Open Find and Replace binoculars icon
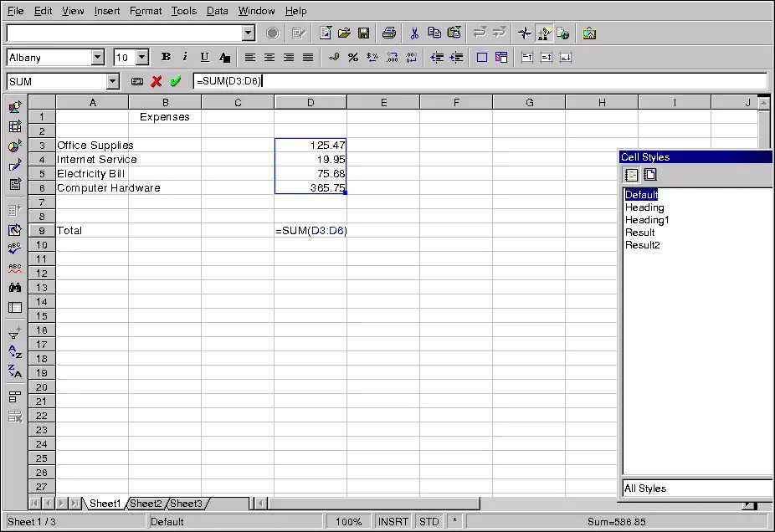This screenshot has width=775, height=532. [x=15, y=287]
